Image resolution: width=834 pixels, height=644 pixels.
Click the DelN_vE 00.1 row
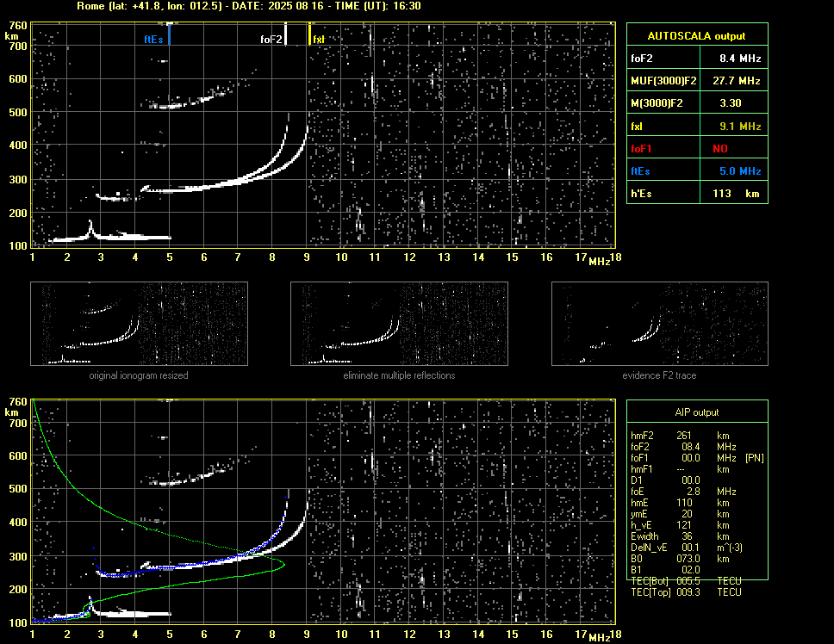point(686,548)
